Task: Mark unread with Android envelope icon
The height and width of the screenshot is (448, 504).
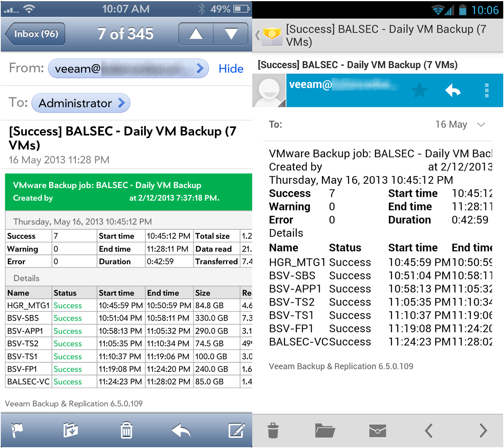Action: (x=378, y=431)
